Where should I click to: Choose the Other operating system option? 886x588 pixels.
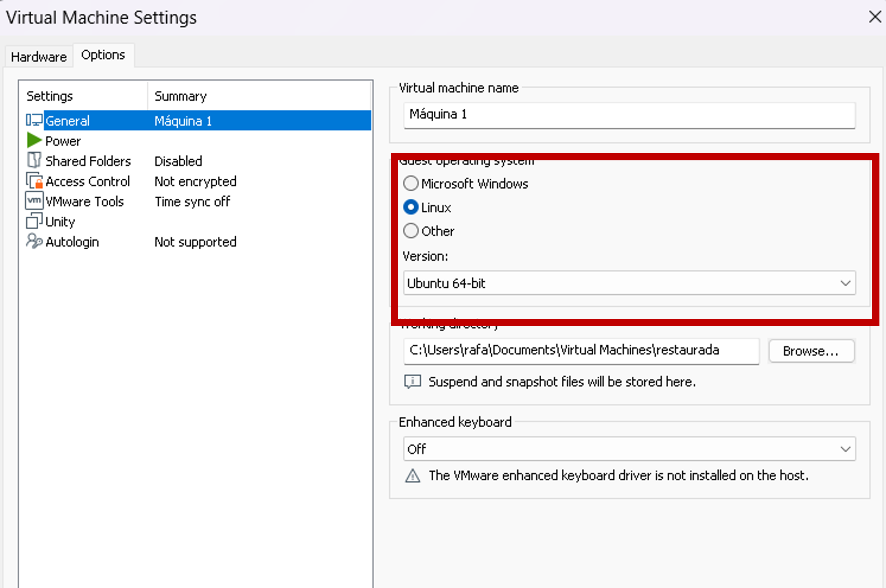pyautogui.click(x=411, y=231)
